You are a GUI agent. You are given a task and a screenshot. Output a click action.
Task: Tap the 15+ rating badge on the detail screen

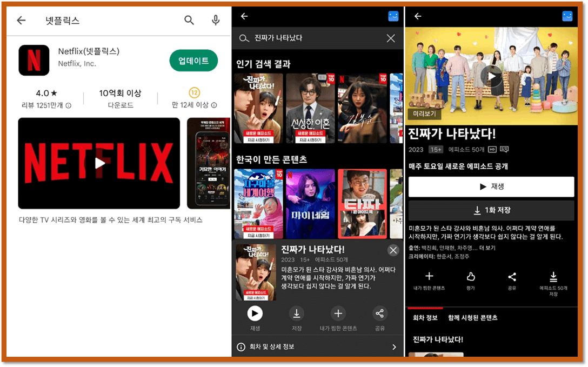click(436, 150)
